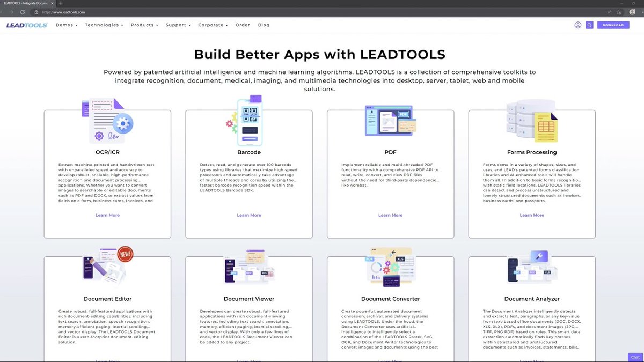The image size is (644, 362).
Task: Open the user account icon
Action: click(x=578, y=25)
